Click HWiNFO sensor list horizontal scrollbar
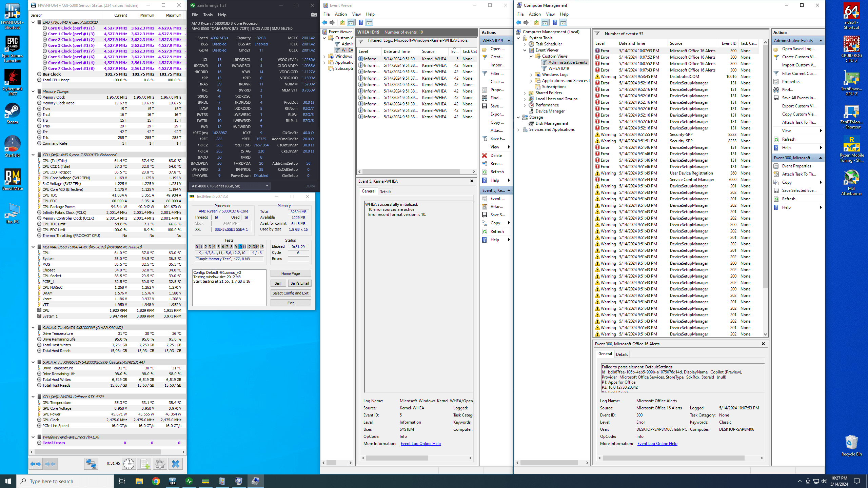Image resolution: width=868 pixels, height=488 pixels. 98,452
